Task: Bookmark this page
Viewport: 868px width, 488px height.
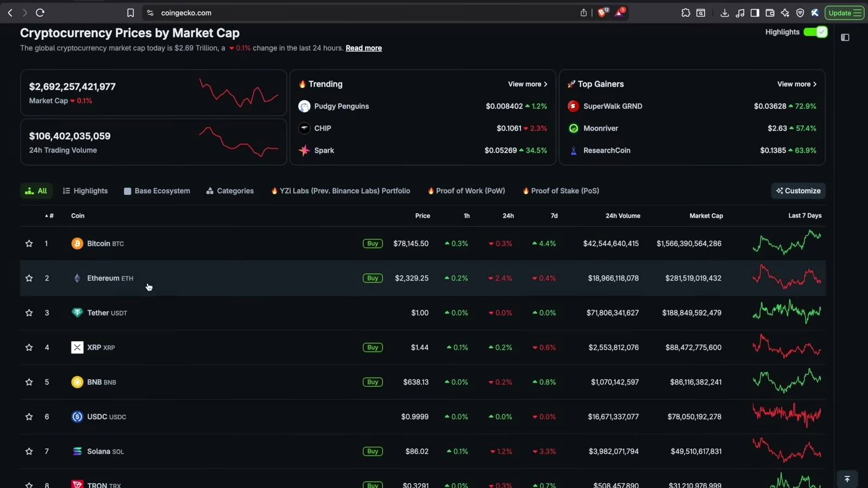Action: pyautogui.click(x=130, y=13)
